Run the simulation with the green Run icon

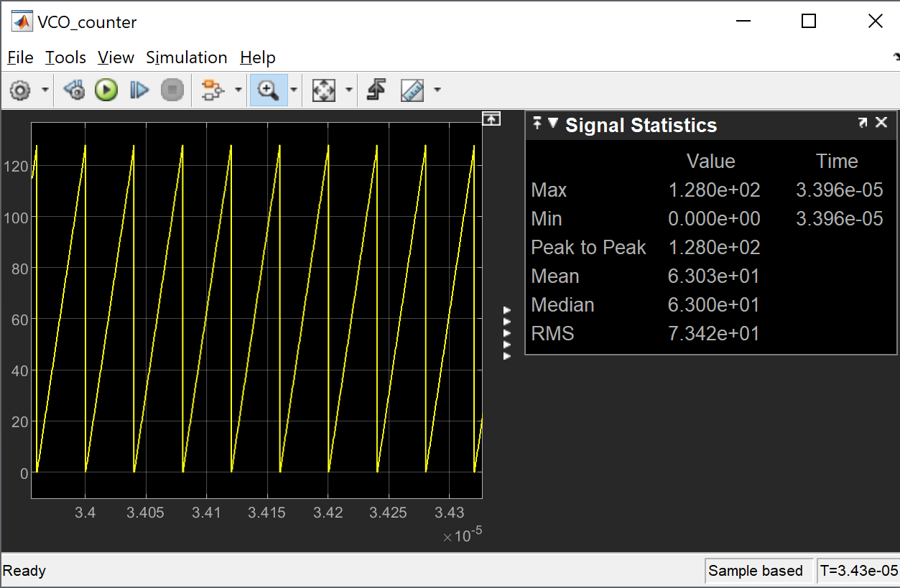(106, 90)
